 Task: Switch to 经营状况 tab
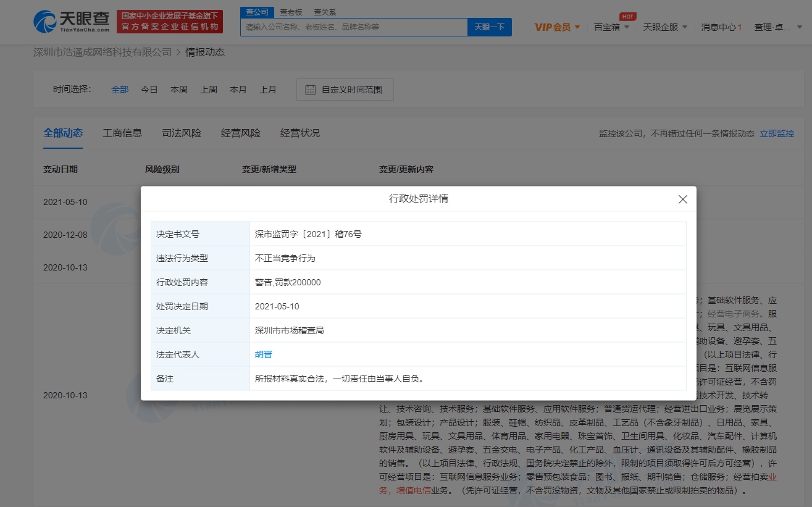tap(300, 133)
